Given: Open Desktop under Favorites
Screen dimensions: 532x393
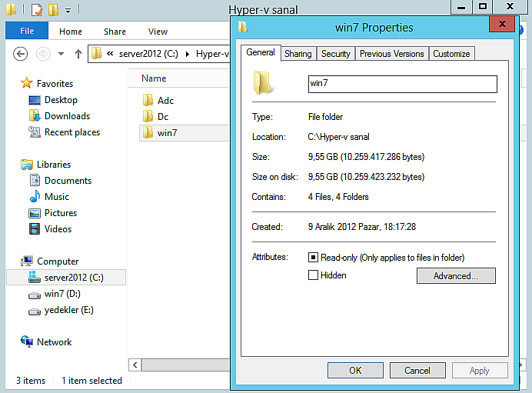Looking at the screenshot, I should pyautogui.click(x=61, y=100).
